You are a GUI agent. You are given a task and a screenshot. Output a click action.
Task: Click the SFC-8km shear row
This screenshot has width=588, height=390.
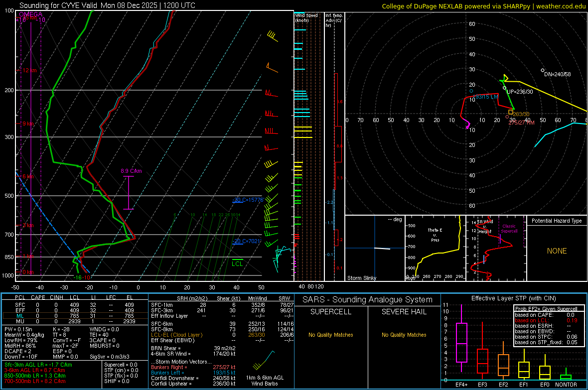(x=222, y=329)
